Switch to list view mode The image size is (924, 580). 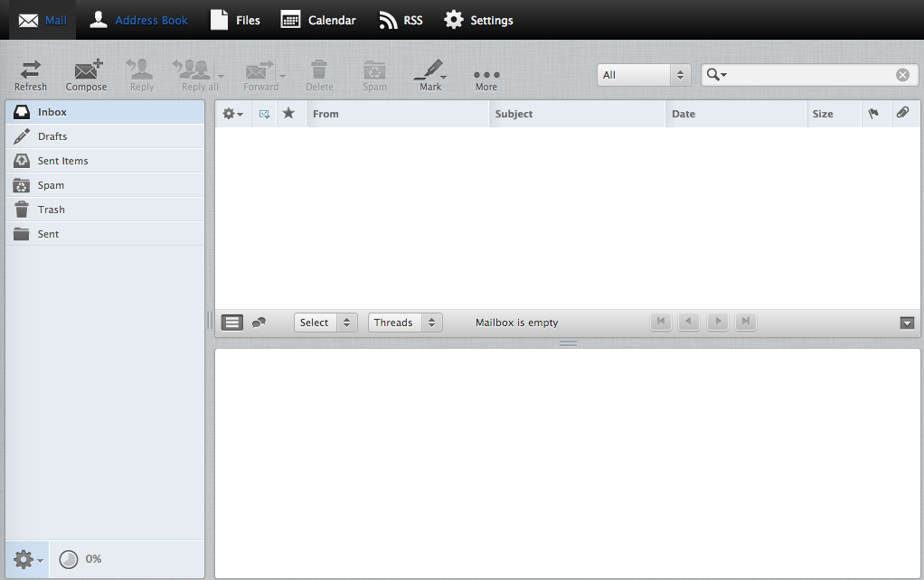(x=232, y=323)
